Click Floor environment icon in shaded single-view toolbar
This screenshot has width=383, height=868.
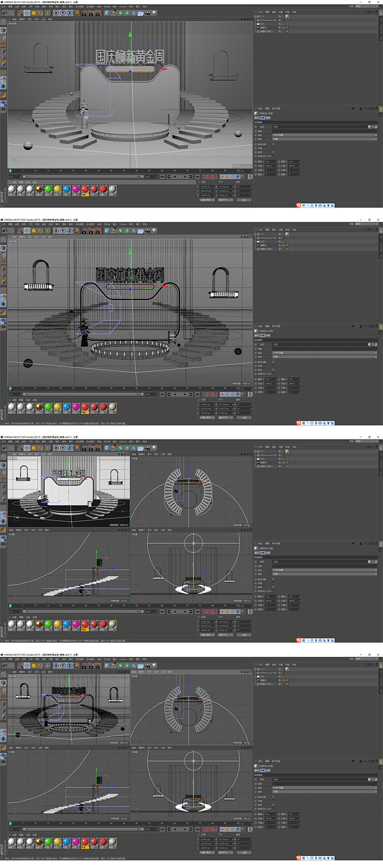pos(140,13)
